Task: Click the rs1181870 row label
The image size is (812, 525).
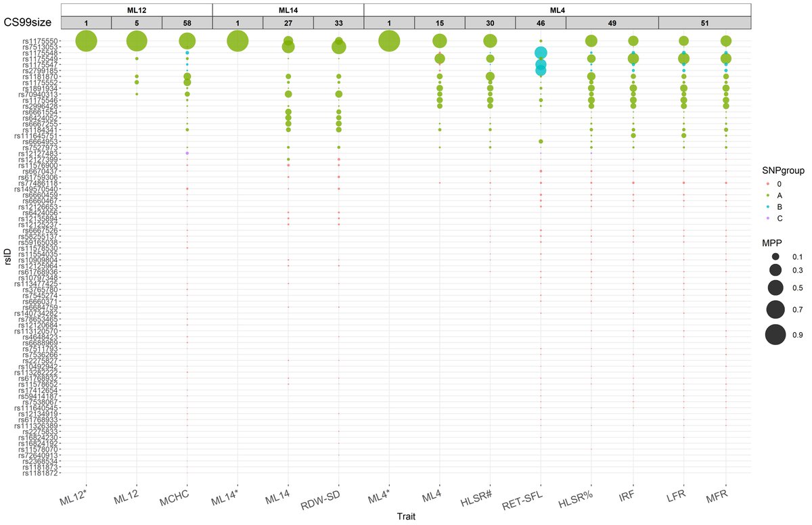Action: [40, 76]
